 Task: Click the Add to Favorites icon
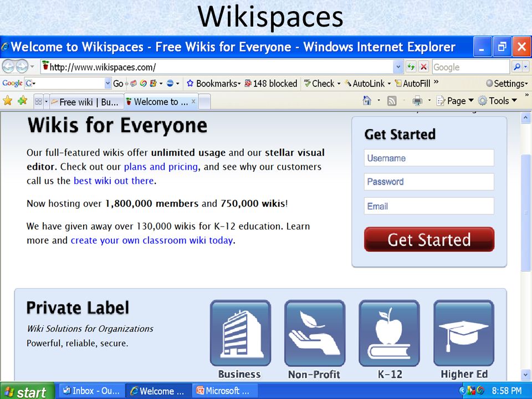[23, 101]
